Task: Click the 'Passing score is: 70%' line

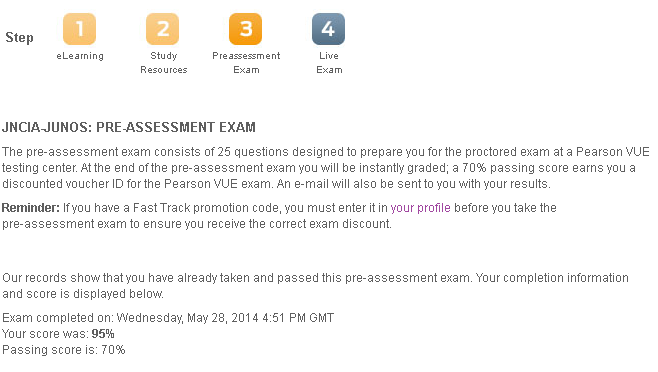Action: click(64, 350)
